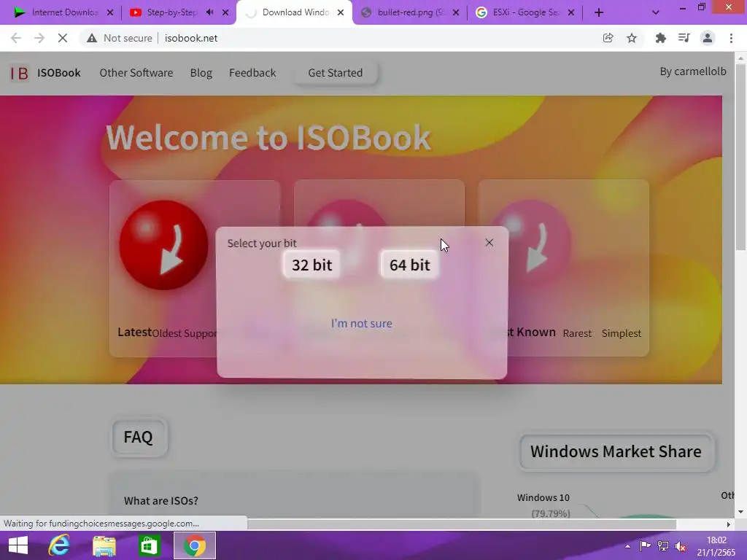The image size is (747, 560).
Task: Select the Latest label
Action: tap(134, 332)
